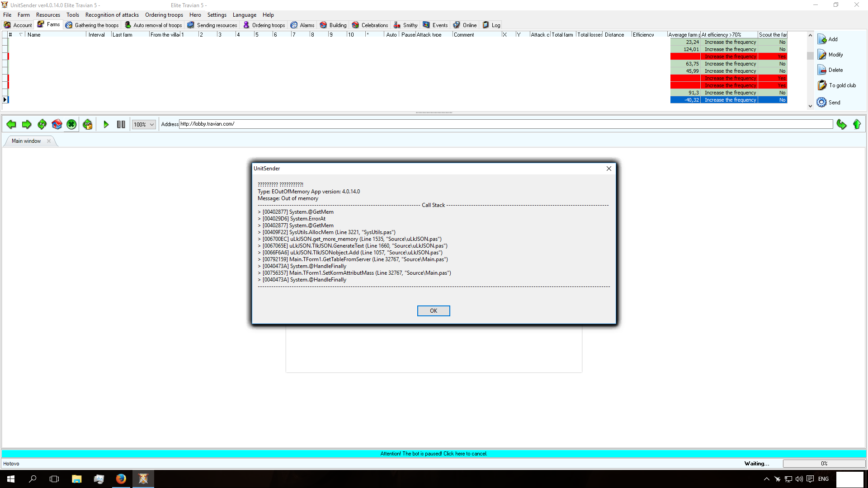
Task: Click the stop loading X icon
Action: click(71, 124)
